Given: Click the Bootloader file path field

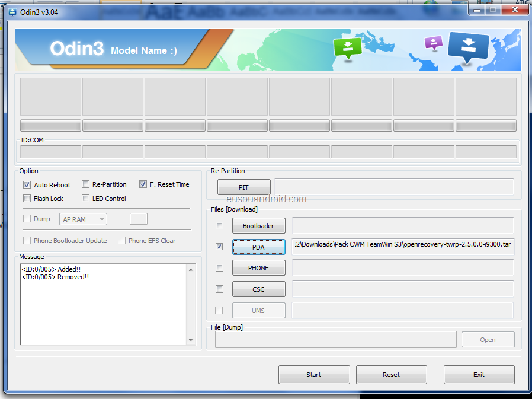Looking at the screenshot, I should coord(403,226).
